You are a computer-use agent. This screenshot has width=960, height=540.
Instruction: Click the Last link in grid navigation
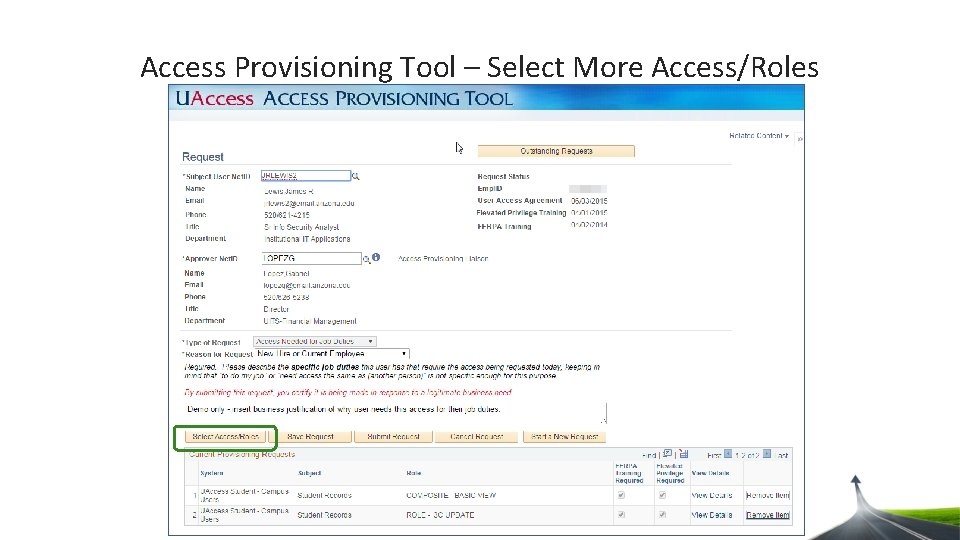(782, 456)
